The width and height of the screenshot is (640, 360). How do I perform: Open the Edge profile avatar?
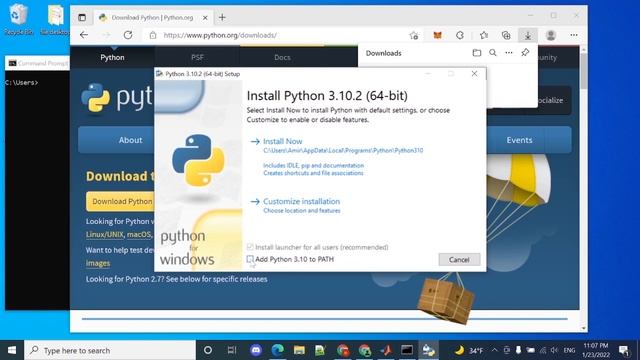tap(551, 36)
